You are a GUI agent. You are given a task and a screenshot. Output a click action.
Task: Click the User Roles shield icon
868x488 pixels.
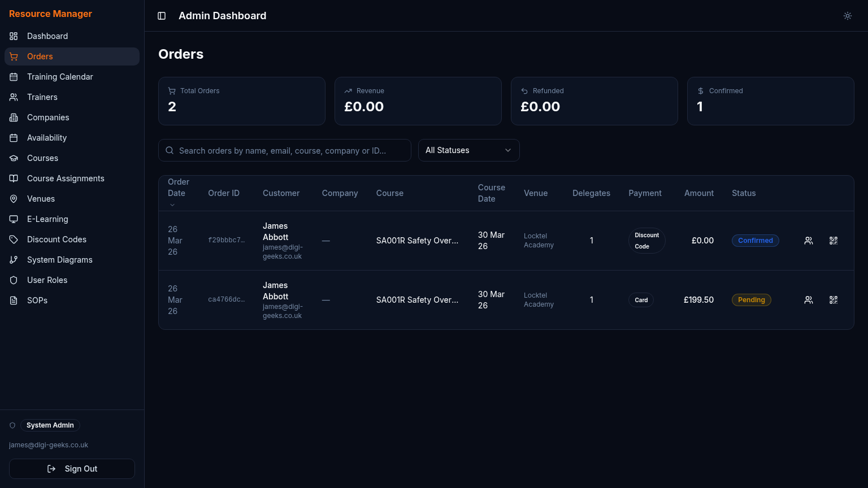[14, 280]
